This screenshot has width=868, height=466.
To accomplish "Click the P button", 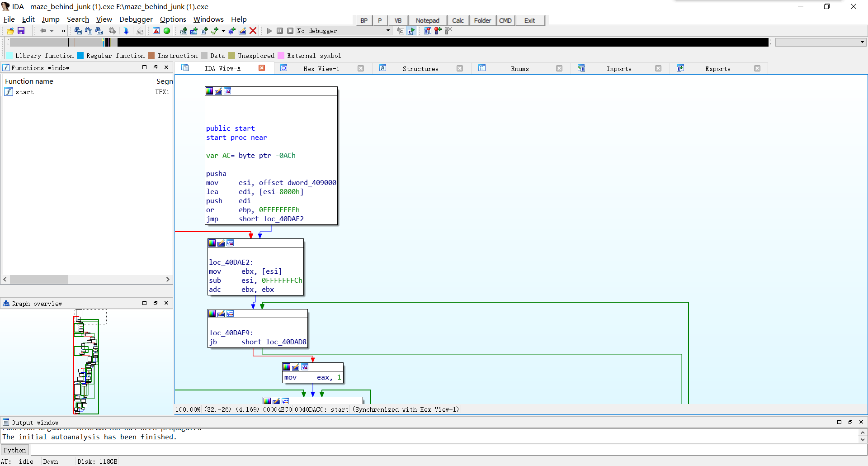I will tap(380, 20).
